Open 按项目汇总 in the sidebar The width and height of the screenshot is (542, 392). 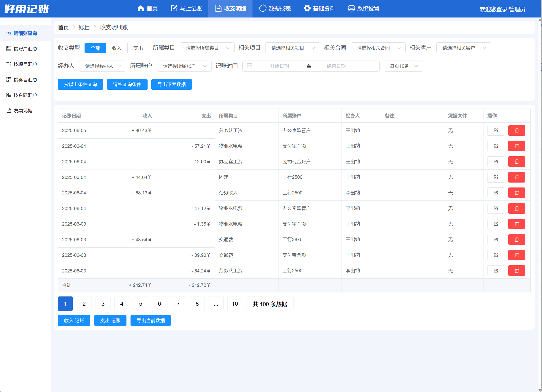tap(25, 64)
